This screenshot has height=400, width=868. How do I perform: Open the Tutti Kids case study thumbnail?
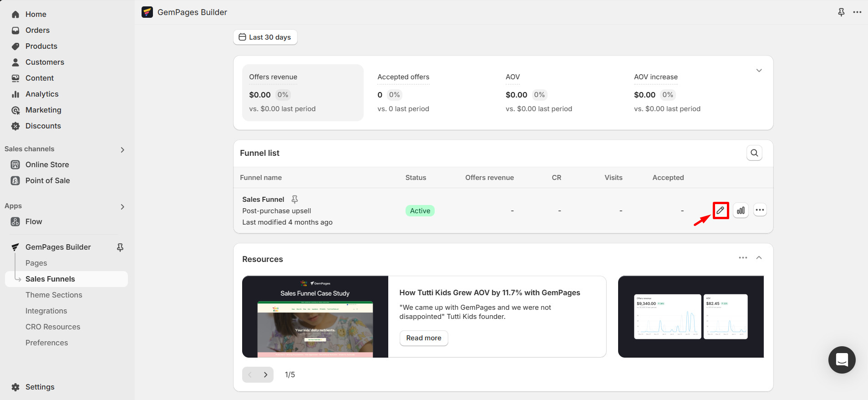click(315, 317)
